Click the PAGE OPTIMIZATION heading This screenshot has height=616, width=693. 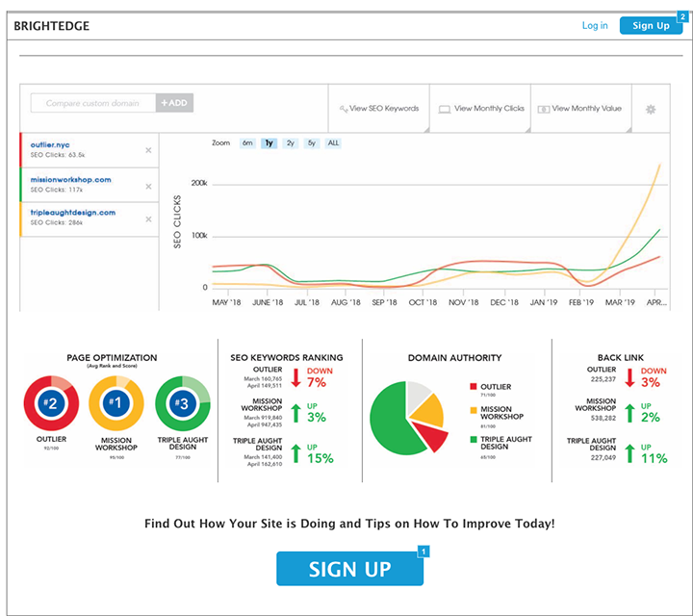[x=112, y=358]
